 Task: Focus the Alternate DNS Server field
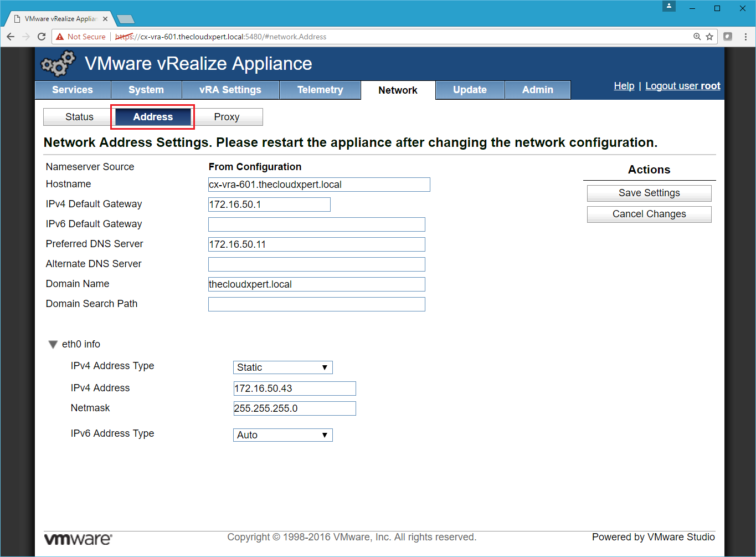[316, 264]
